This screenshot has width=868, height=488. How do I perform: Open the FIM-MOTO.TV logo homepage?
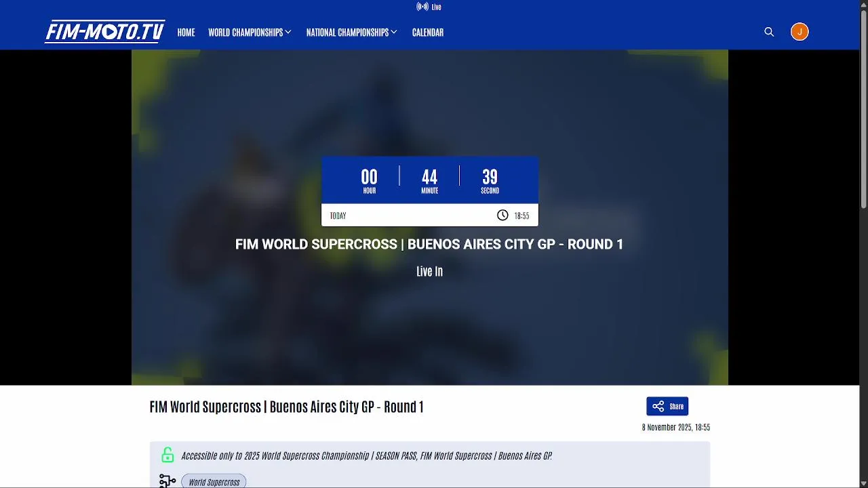click(105, 32)
